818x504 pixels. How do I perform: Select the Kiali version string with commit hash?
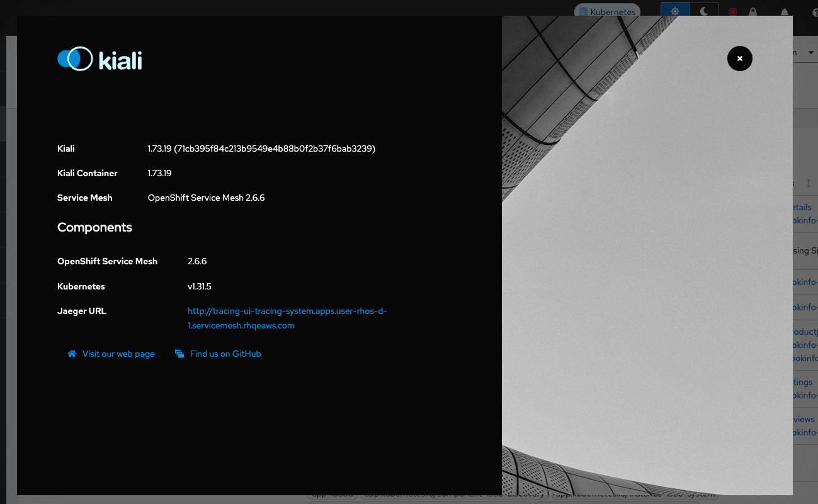pyautogui.click(x=261, y=148)
